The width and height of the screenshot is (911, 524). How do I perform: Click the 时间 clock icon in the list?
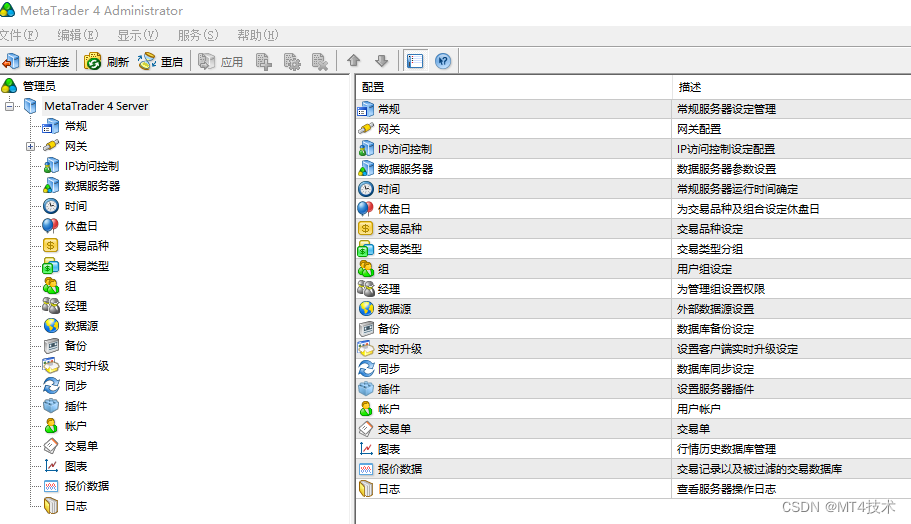click(366, 189)
